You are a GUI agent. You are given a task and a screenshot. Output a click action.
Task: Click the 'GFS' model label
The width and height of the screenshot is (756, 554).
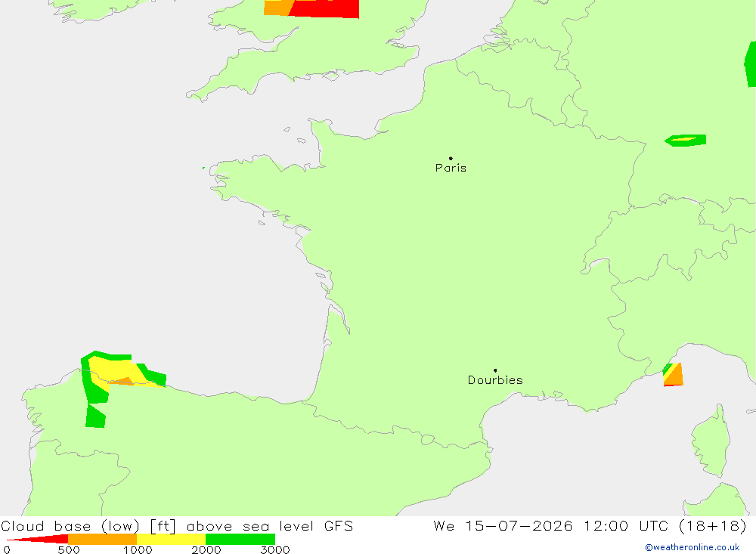[x=339, y=525]
